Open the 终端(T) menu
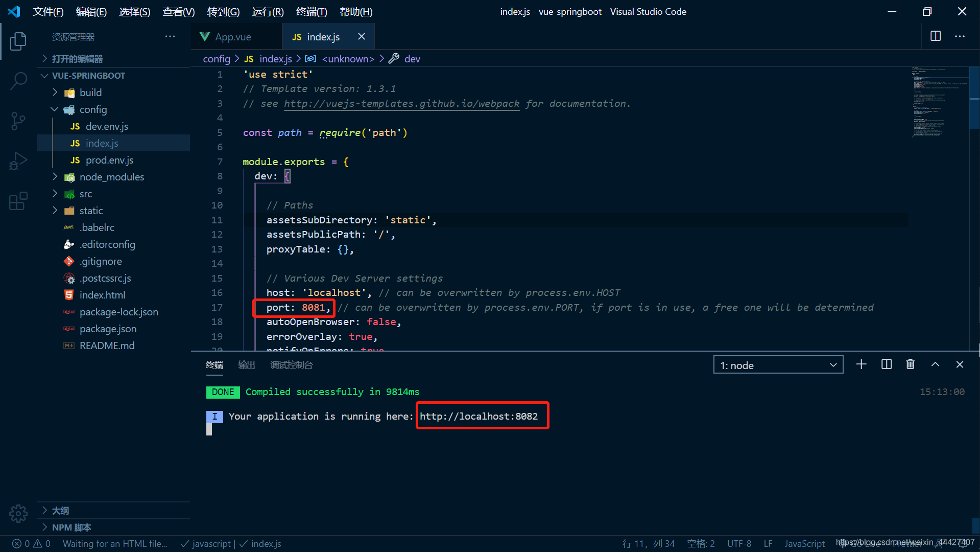Viewport: 980px width, 552px height. [312, 12]
